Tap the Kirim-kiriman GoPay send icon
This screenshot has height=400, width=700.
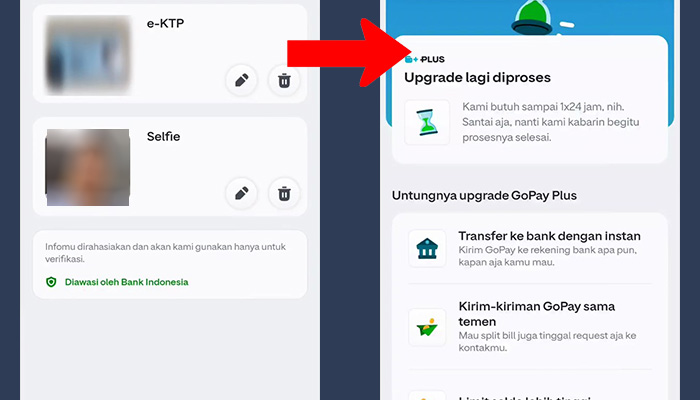coord(427,327)
